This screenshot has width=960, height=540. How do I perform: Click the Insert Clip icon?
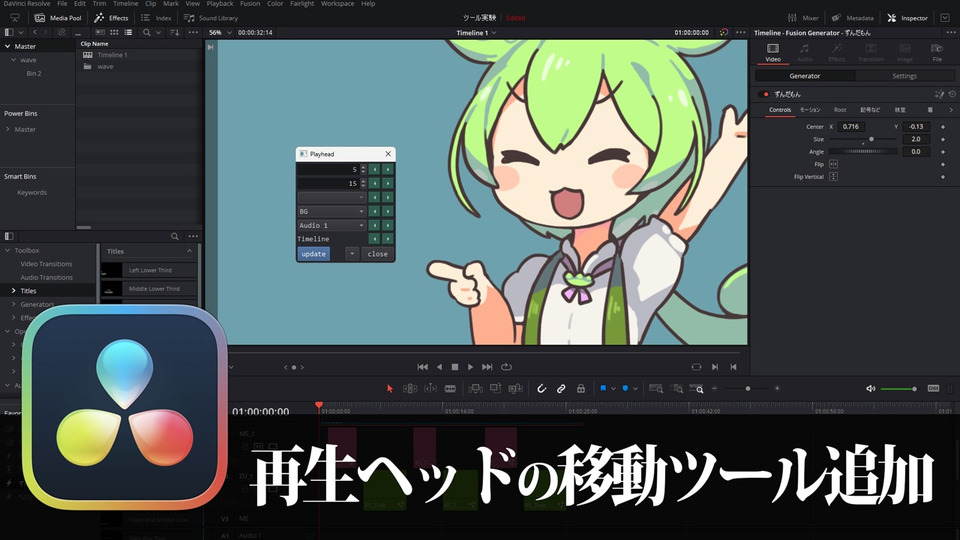tap(475, 388)
